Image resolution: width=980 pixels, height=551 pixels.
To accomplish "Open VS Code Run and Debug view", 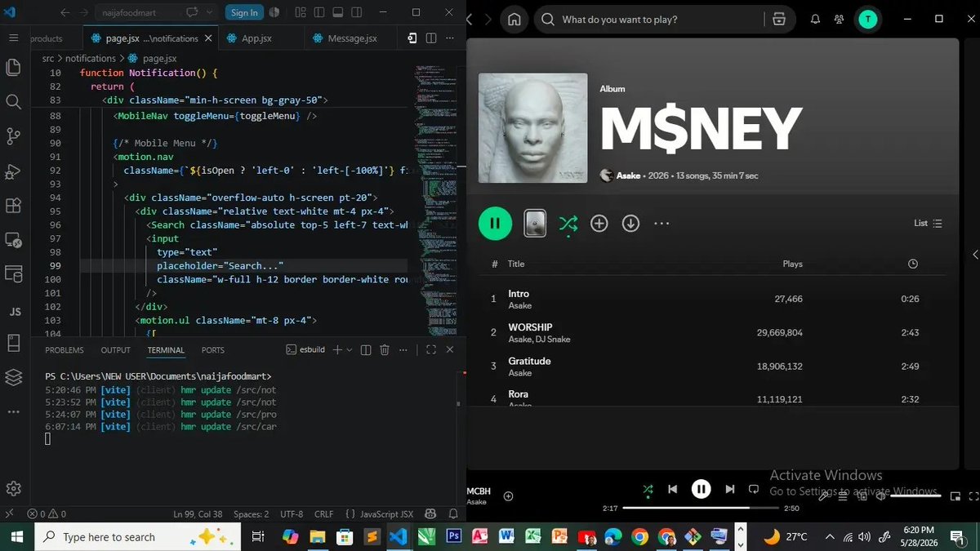I will [13, 171].
